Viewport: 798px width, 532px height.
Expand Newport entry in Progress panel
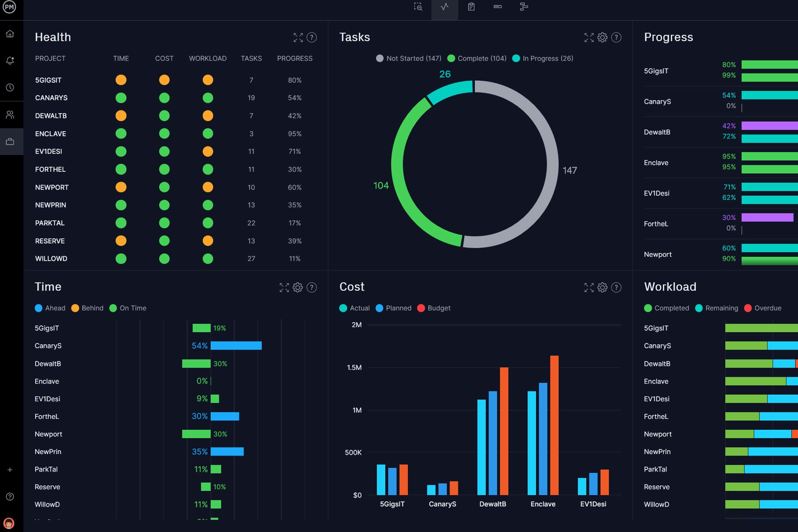pos(658,254)
